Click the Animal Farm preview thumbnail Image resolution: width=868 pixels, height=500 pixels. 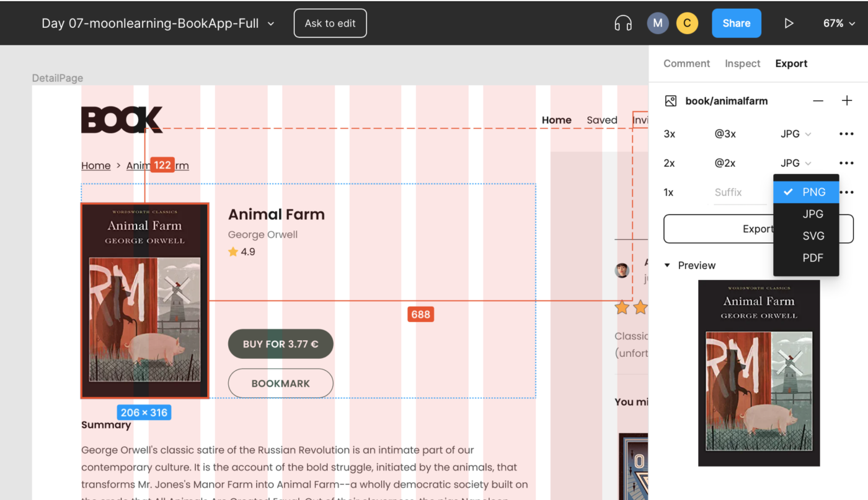[759, 372]
